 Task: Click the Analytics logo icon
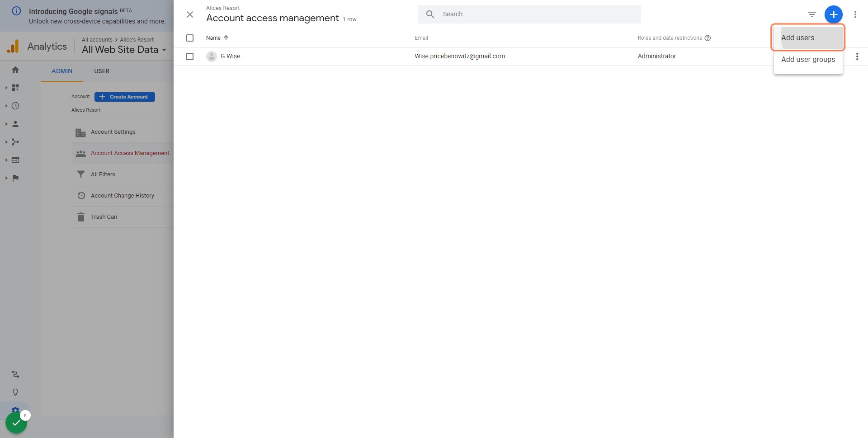[x=13, y=46]
